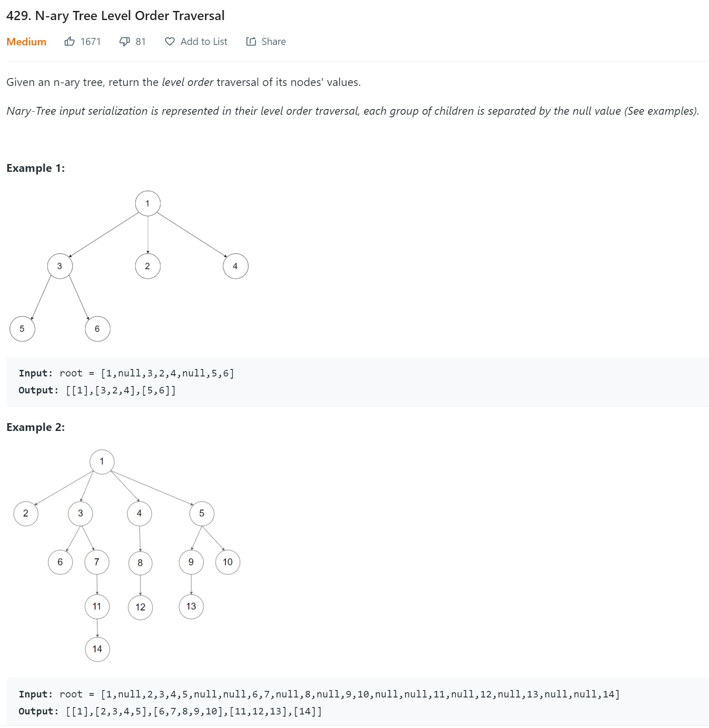Click the Example 1 Input line
This screenshot has width=709, height=728.
126,373
